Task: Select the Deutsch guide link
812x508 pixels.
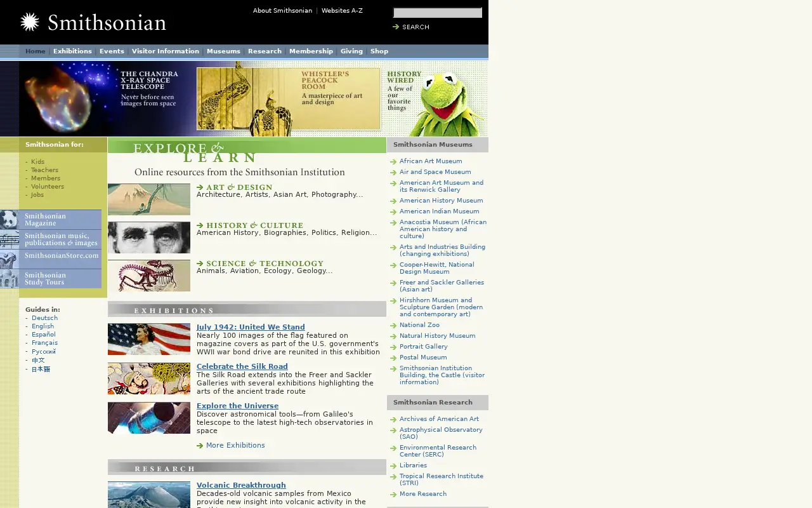Action: click(44, 318)
